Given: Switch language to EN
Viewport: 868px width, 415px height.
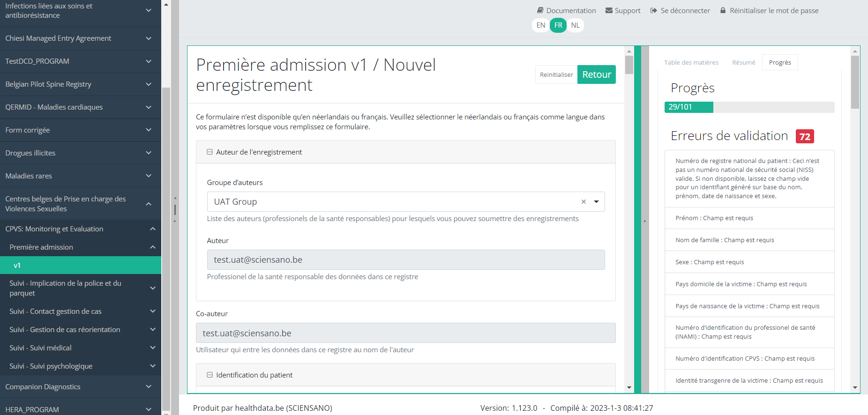Looking at the screenshot, I should [x=541, y=25].
